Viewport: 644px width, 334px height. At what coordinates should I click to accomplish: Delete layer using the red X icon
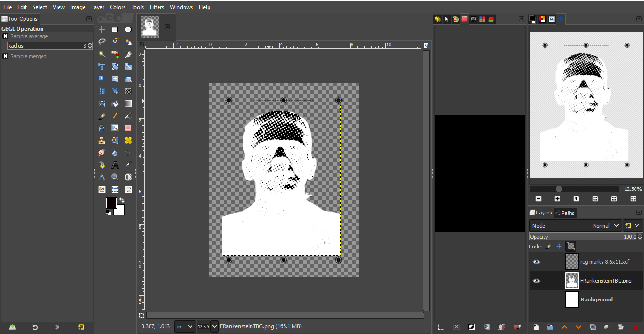pos(636,327)
